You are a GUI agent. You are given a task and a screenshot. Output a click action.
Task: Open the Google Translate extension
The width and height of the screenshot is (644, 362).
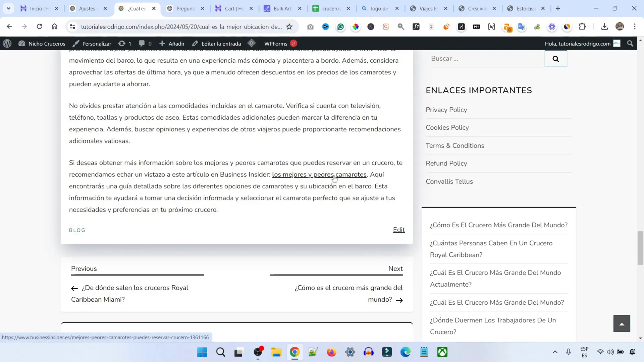(521, 26)
